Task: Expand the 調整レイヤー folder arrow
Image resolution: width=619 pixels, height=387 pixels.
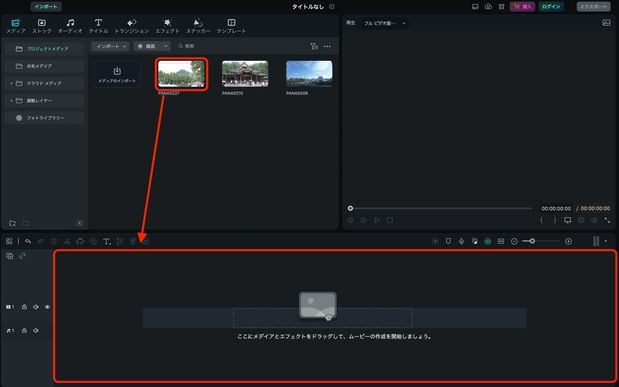Action: point(11,101)
